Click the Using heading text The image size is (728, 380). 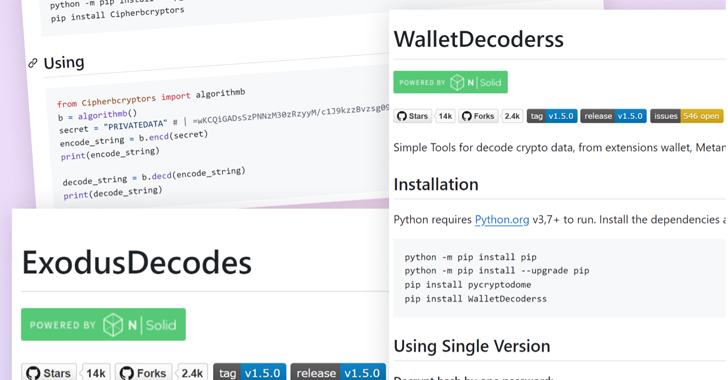coord(64,62)
